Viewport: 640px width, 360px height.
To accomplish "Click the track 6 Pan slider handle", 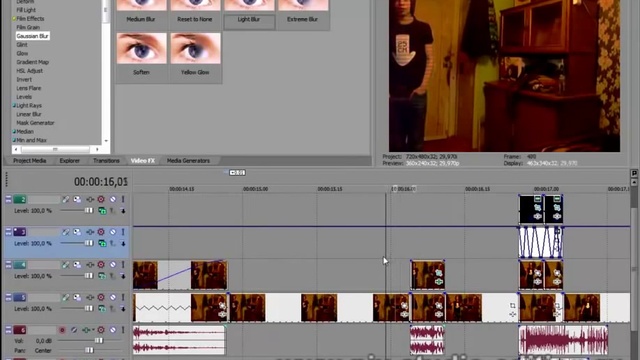I will [x=89, y=350].
